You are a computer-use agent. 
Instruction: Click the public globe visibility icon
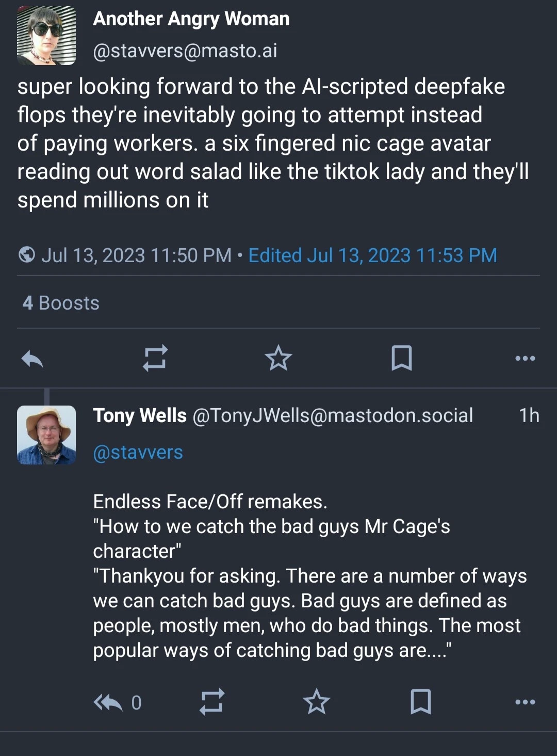tap(27, 255)
